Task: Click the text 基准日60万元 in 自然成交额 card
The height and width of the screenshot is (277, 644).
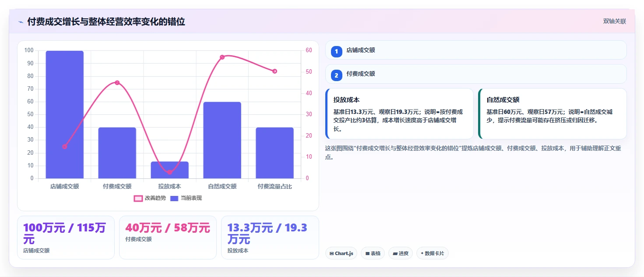Action: [506, 112]
